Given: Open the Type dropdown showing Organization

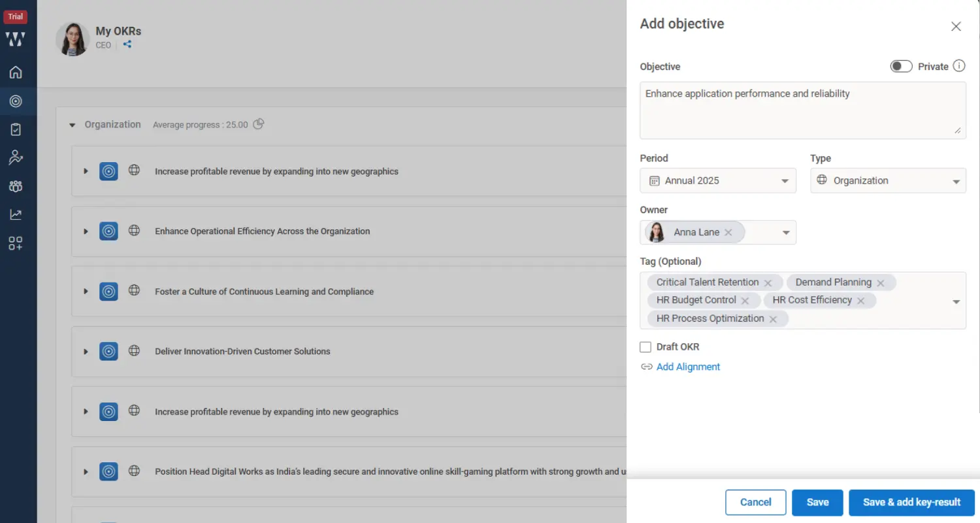Looking at the screenshot, I should pos(887,181).
